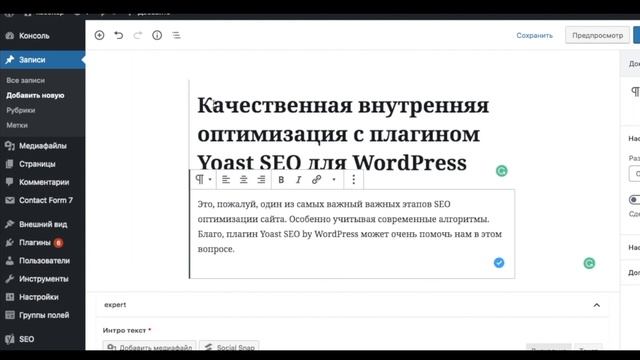Viewport: 640px width, 360px height.
Task: Click the Плагины update count badge
Action: [58, 243]
